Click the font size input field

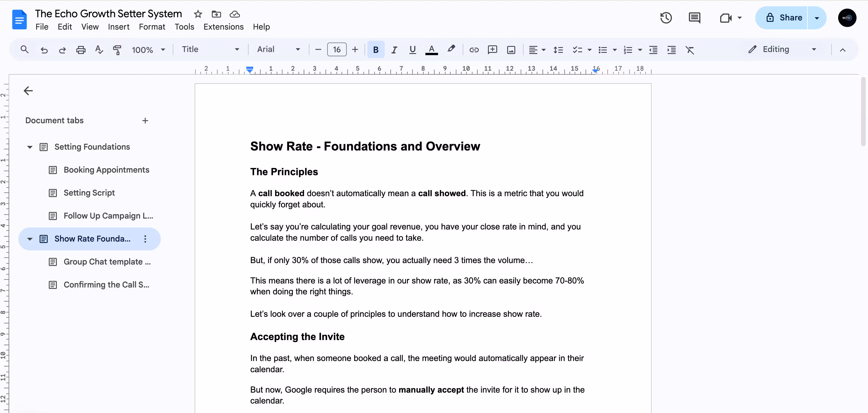(x=336, y=50)
